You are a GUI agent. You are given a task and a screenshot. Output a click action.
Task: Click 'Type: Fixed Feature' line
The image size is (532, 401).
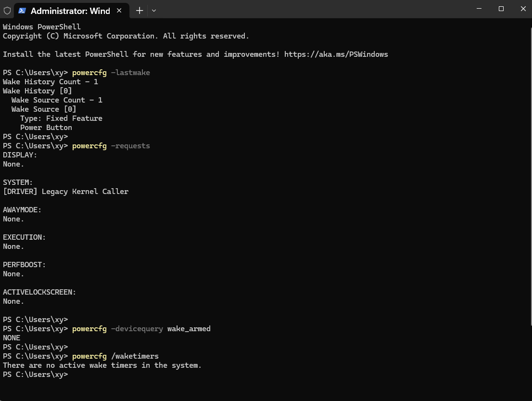[x=61, y=118]
